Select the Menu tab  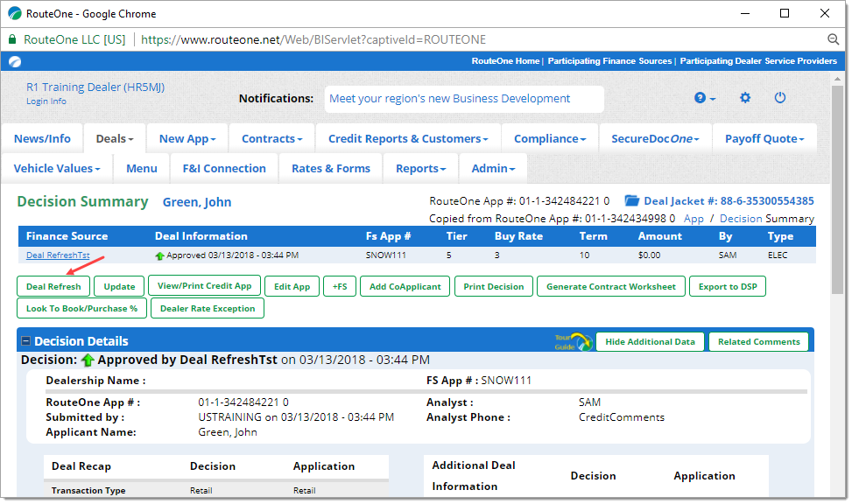click(x=142, y=168)
